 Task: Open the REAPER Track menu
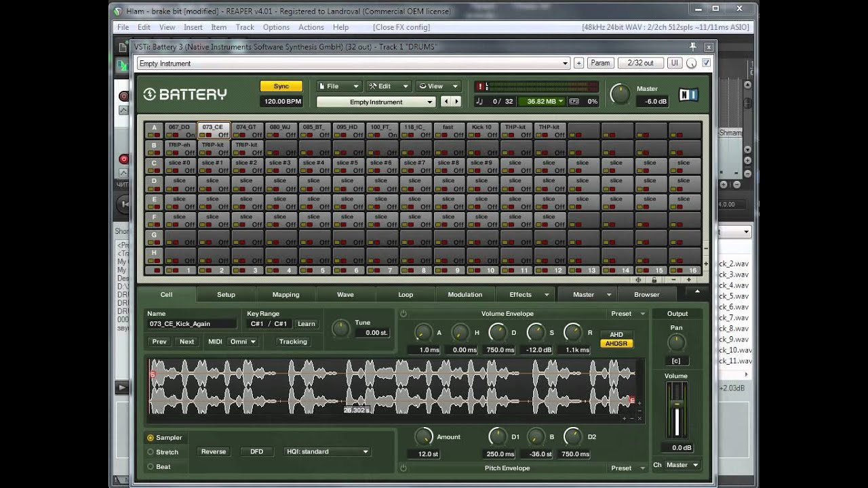[245, 27]
